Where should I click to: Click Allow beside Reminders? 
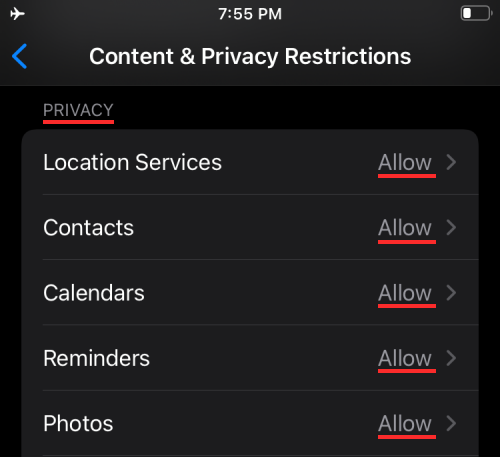pos(405,358)
